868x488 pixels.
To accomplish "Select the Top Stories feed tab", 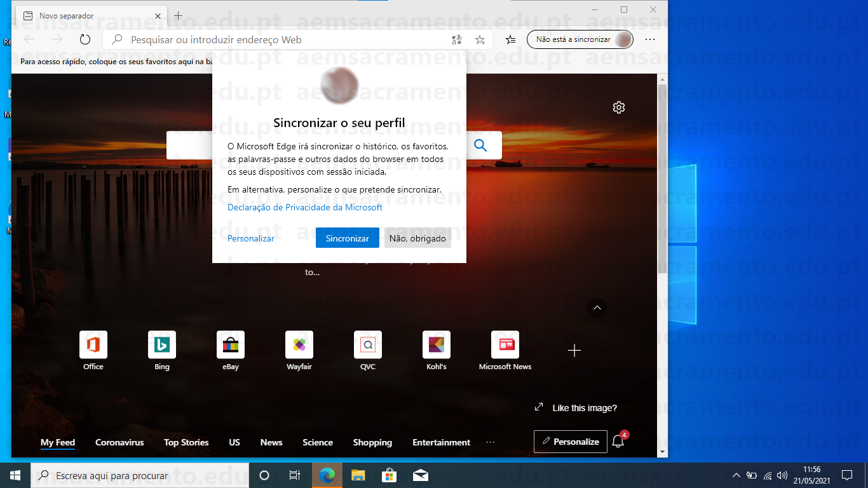I will [x=186, y=442].
